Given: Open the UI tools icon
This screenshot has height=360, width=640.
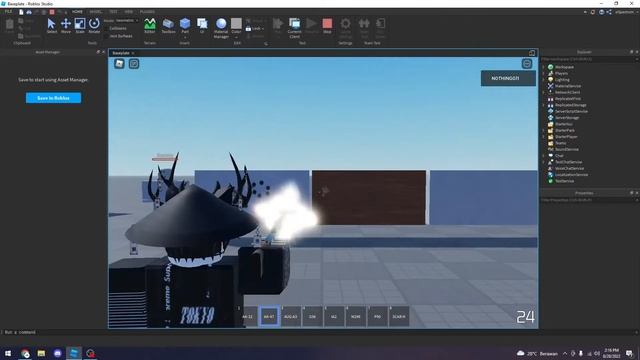Looking at the screenshot, I should click(202, 24).
